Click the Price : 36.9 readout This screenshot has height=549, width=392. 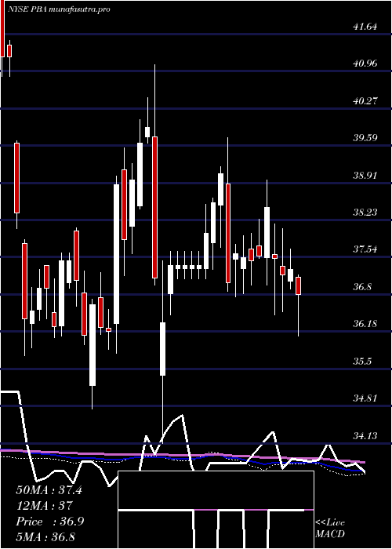(x=49, y=522)
